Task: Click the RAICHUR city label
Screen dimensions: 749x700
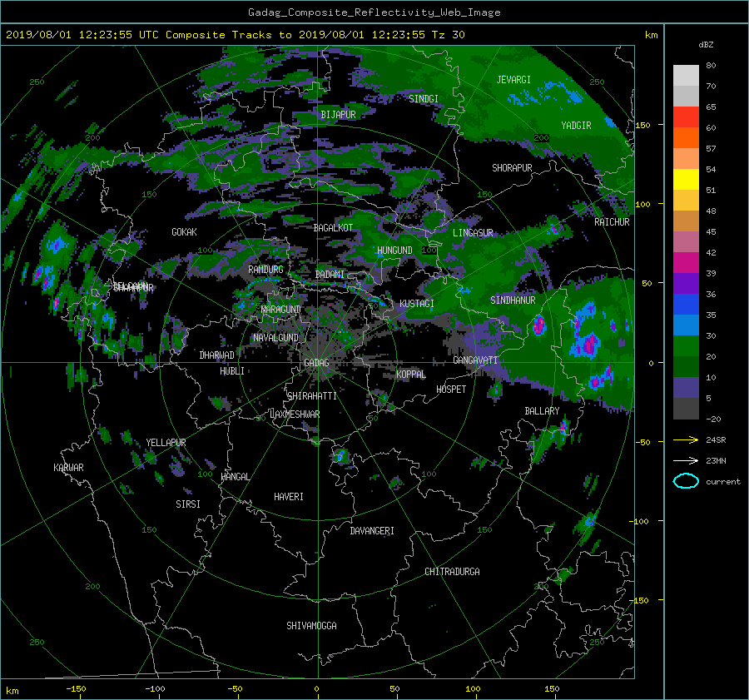Action: click(x=612, y=222)
